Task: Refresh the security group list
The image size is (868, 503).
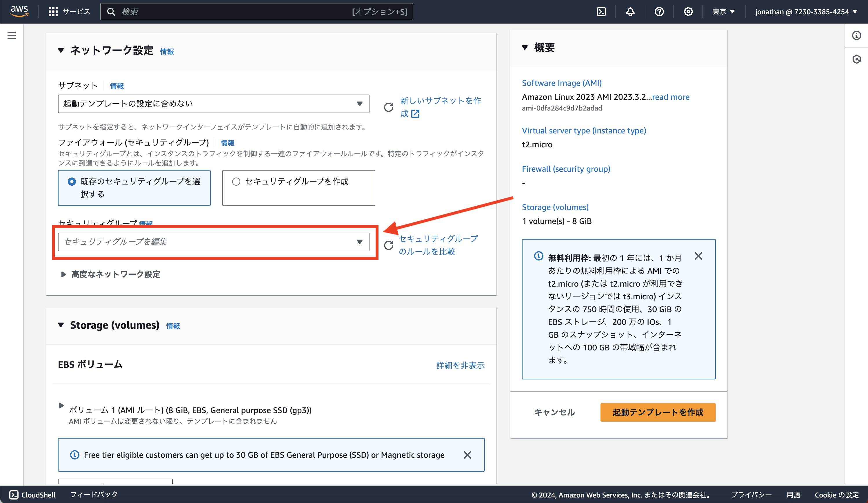Action: pyautogui.click(x=389, y=245)
